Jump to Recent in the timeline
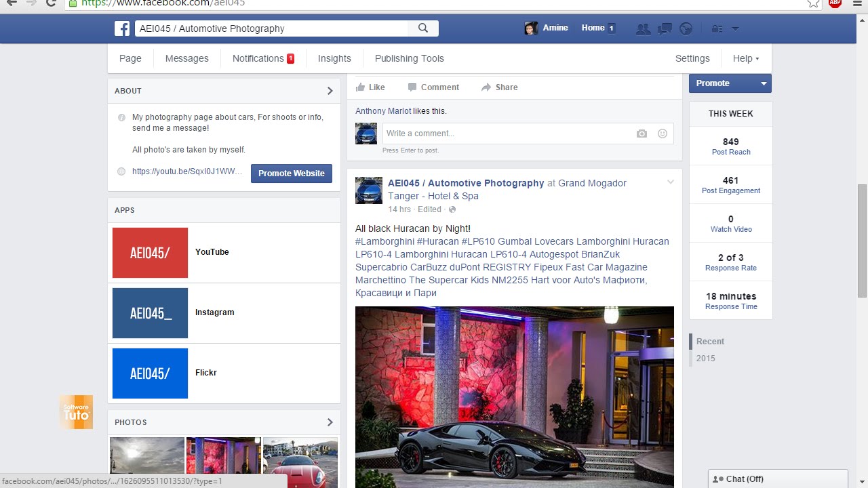This screenshot has height=488, width=868. point(710,342)
